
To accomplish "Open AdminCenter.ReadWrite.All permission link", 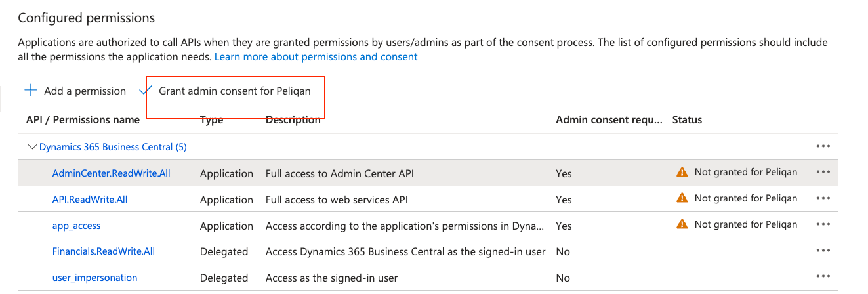I will pyautogui.click(x=112, y=173).
